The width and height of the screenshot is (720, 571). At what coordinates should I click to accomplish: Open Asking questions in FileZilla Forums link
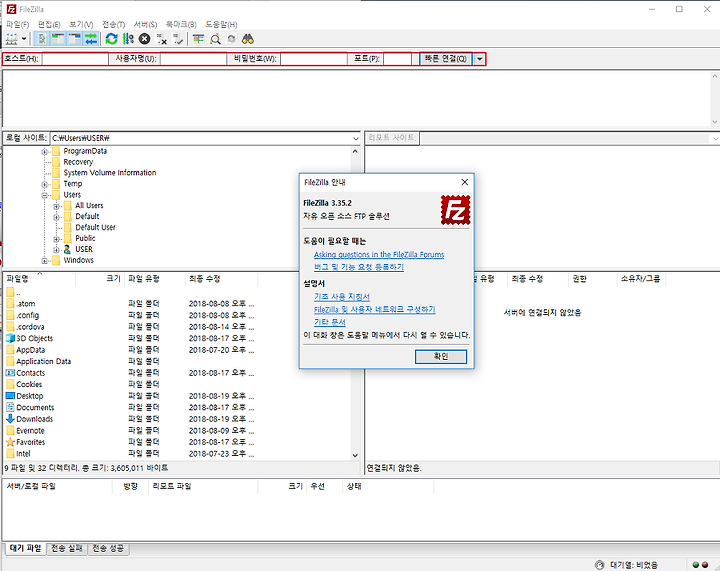point(379,254)
